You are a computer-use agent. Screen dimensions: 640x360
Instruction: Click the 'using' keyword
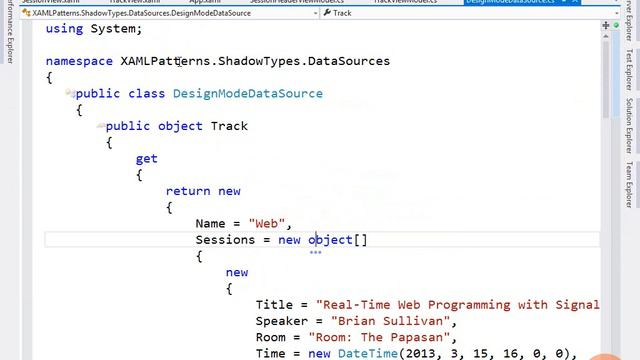tap(64, 29)
